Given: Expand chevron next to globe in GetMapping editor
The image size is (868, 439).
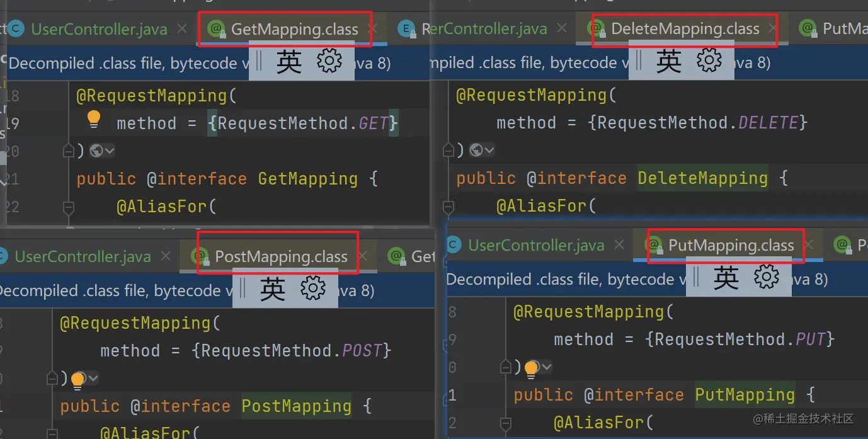Looking at the screenshot, I should click(x=110, y=151).
